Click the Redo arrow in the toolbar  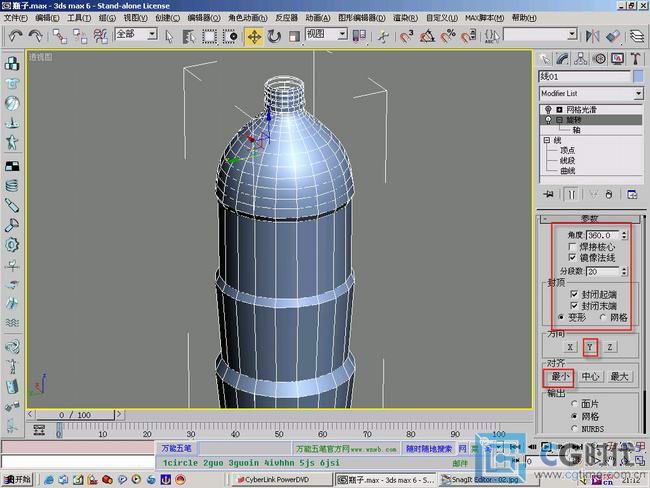36,36
